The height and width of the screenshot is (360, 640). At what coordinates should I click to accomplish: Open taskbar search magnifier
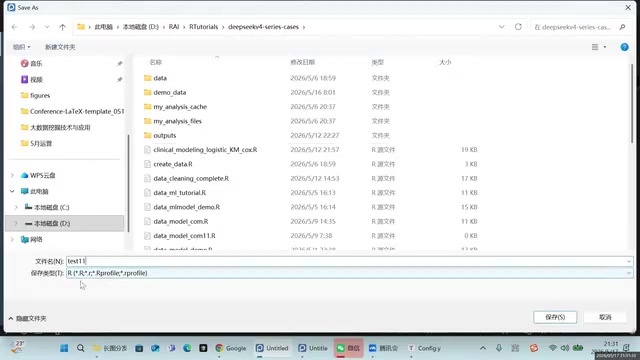pyautogui.click(x=80, y=348)
